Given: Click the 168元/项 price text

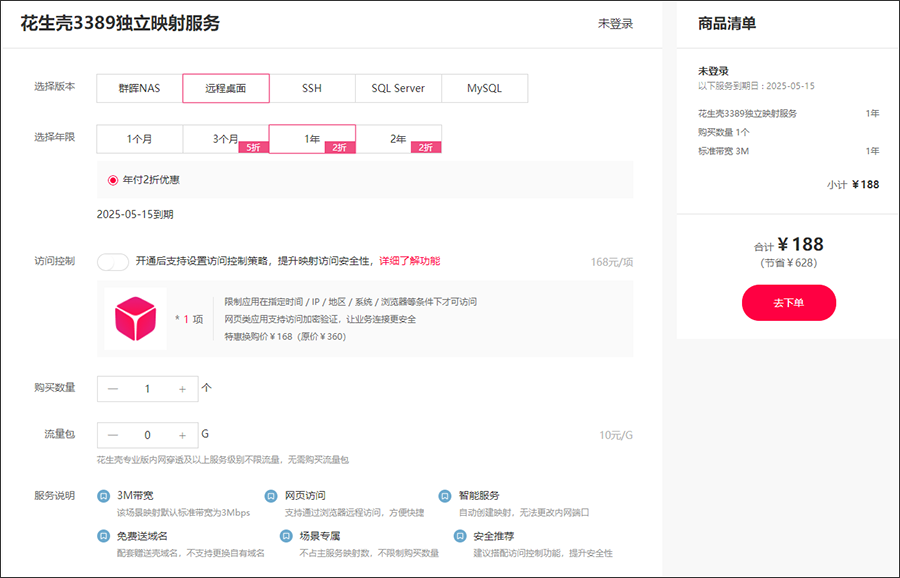Looking at the screenshot, I should click(x=612, y=262).
